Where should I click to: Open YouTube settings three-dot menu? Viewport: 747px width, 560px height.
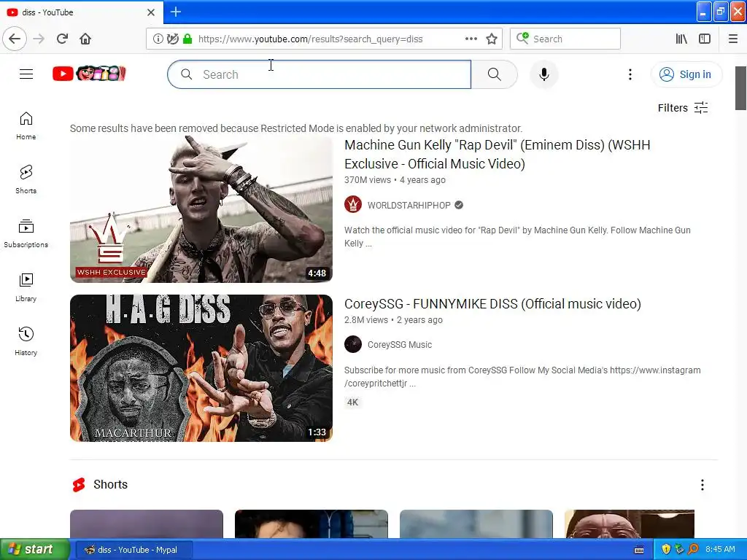click(630, 74)
